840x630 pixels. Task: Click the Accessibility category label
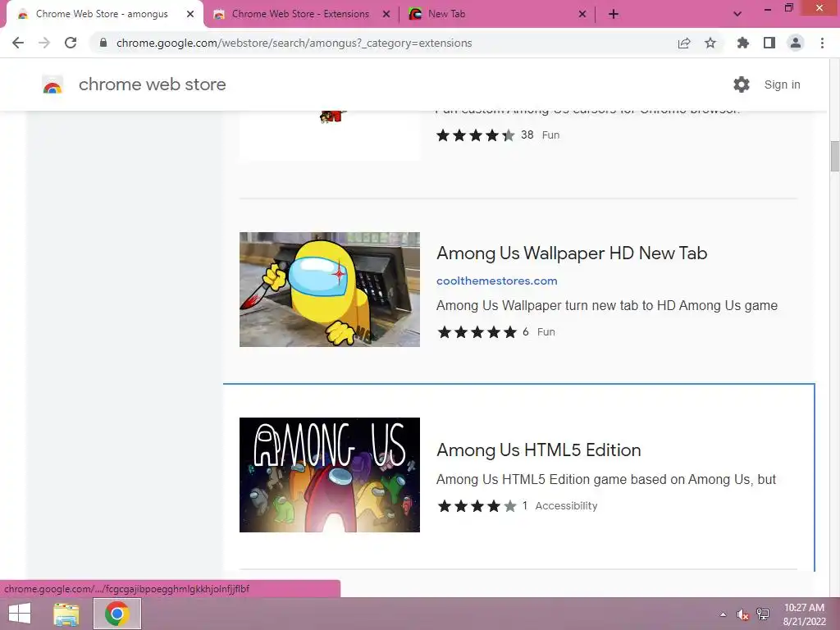[566, 505]
